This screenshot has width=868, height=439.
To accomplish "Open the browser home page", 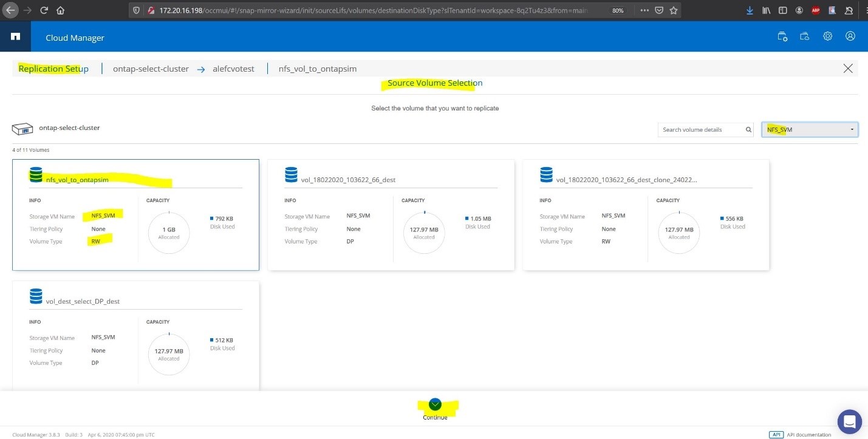I will pos(60,10).
